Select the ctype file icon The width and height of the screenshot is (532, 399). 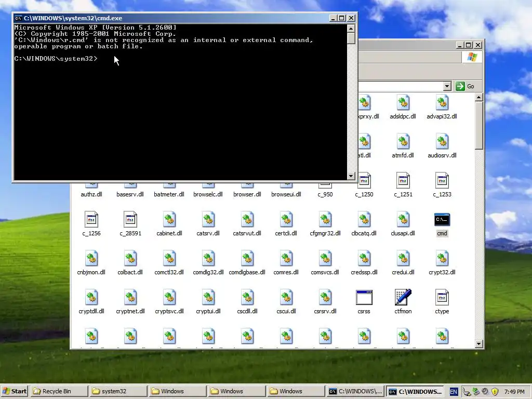pos(442,298)
